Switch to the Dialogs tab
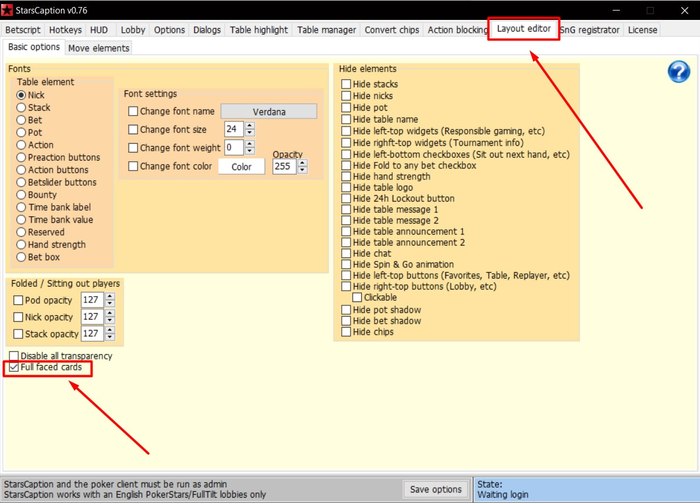This screenshot has height=503, width=700. click(207, 30)
